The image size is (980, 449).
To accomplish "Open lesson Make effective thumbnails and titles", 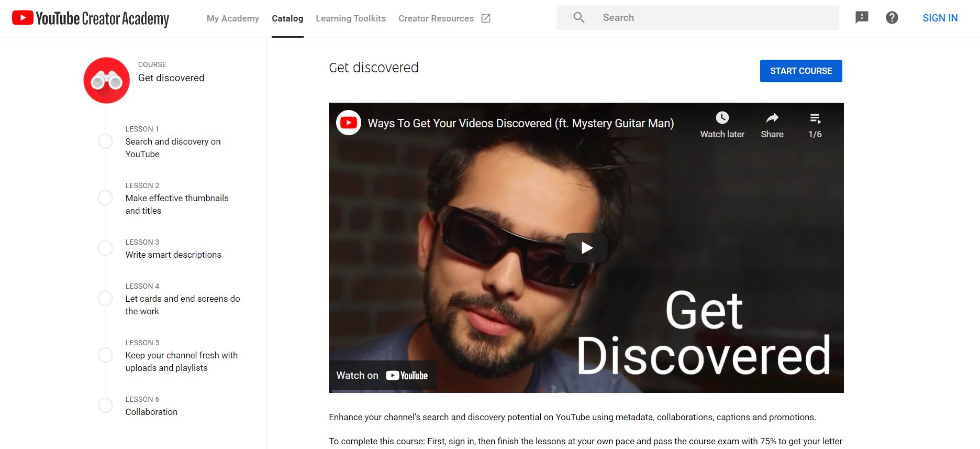I will 177,204.
